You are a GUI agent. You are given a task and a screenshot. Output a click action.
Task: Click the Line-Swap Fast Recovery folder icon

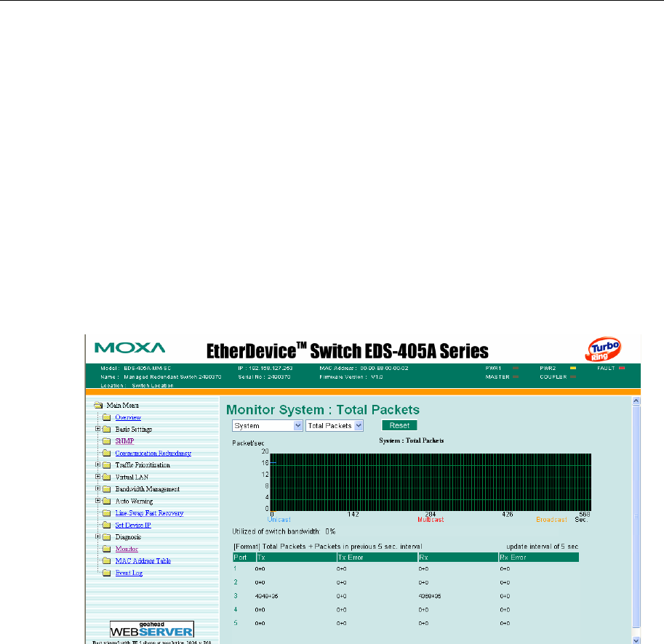click(x=107, y=513)
